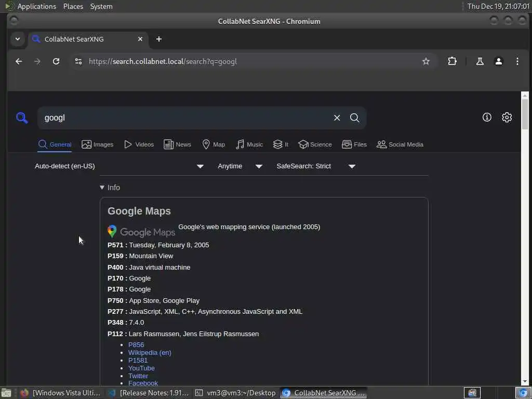Viewport: 532px width, 399px height.
Task: Open the About info icon
Action: (487, 117)
